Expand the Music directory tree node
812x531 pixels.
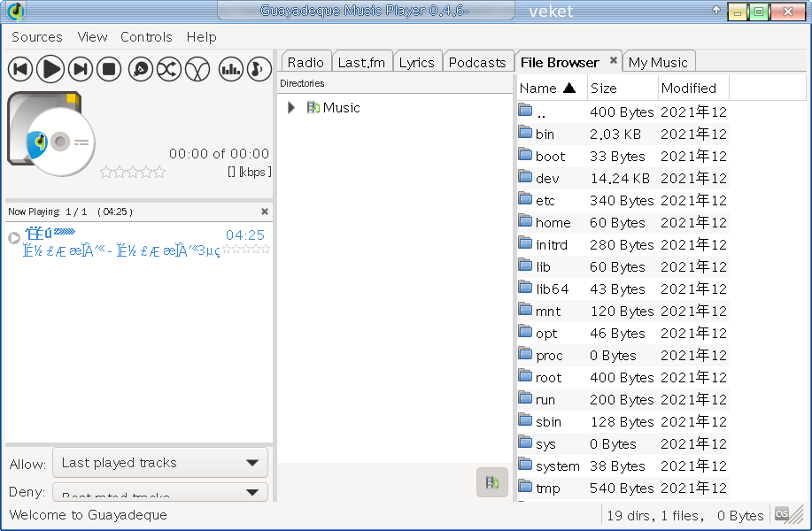click(x=291, y=108)
